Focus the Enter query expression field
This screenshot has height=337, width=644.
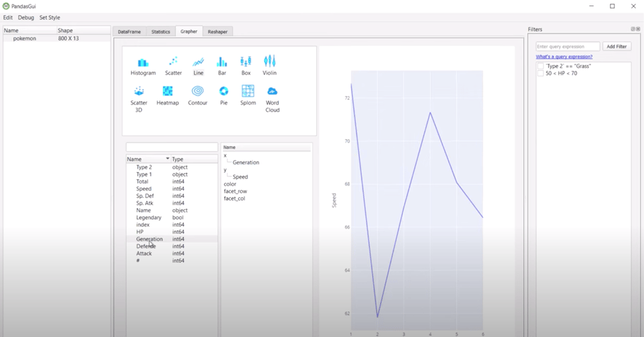pyautogui.click(x=568, y=47)
